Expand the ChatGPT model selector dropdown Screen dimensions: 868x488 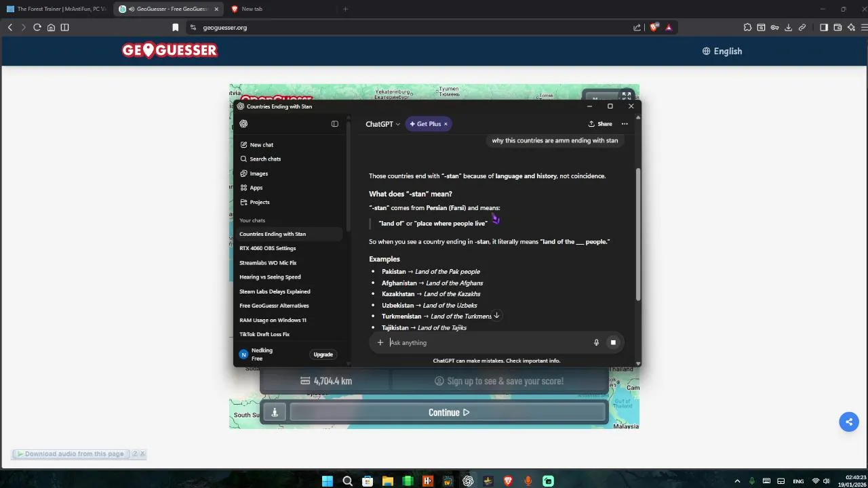[382, 124]
